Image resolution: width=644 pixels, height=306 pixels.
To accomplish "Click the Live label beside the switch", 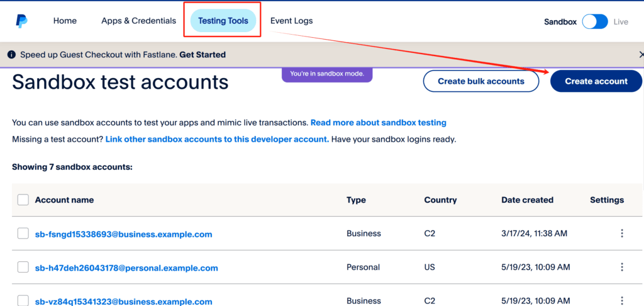I will coord(621,22).
